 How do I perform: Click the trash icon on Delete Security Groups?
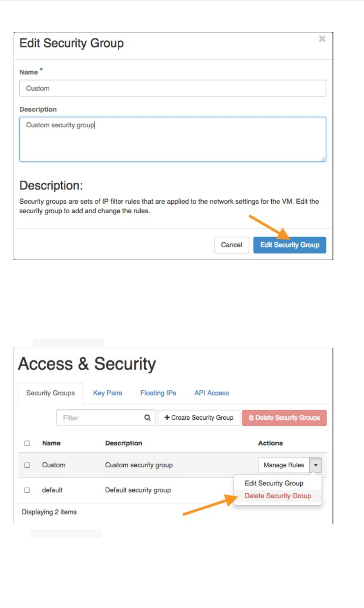coord(251,418)
